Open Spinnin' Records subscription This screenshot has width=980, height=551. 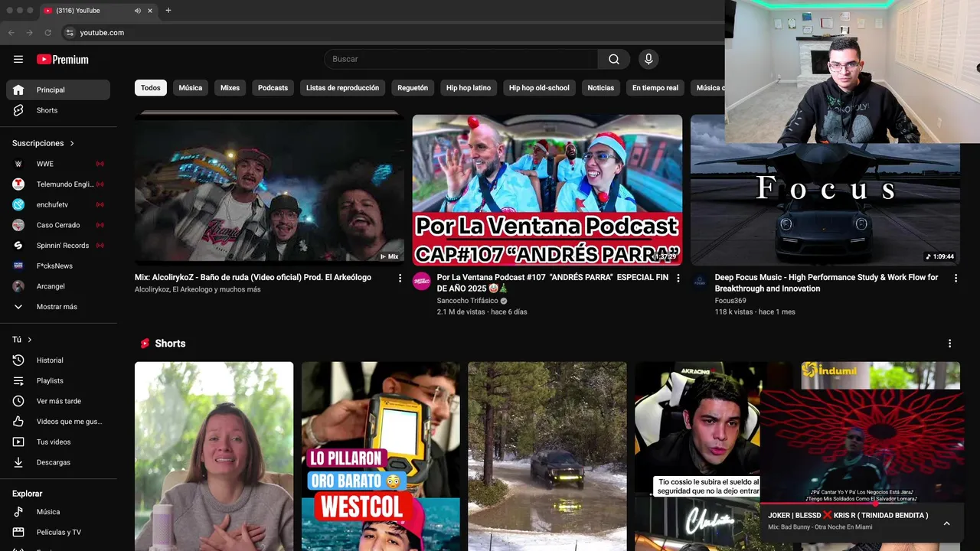[x=58, y=246]
